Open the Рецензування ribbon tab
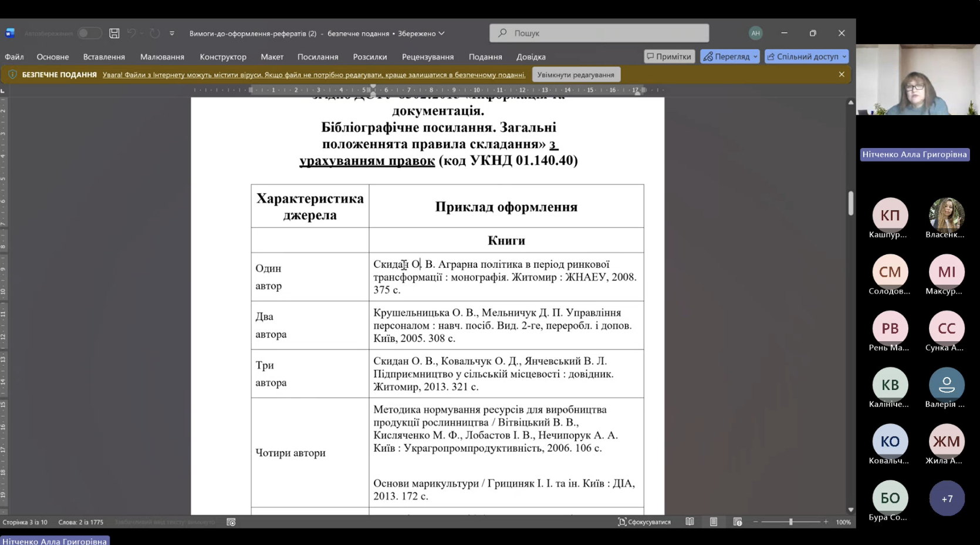 pyautogui.click(x=427, y=57)
